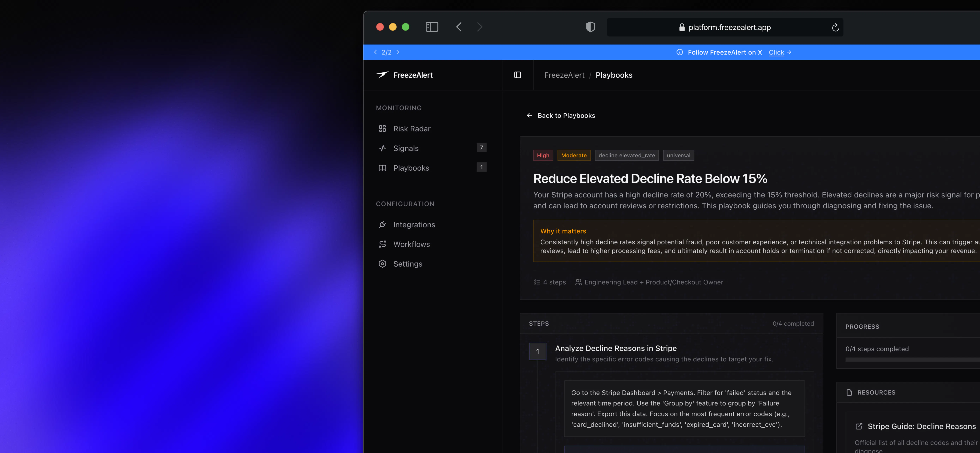Click the decline.elevated_rate tag
The height and width of the screenshot is (453, 980).
627,155
